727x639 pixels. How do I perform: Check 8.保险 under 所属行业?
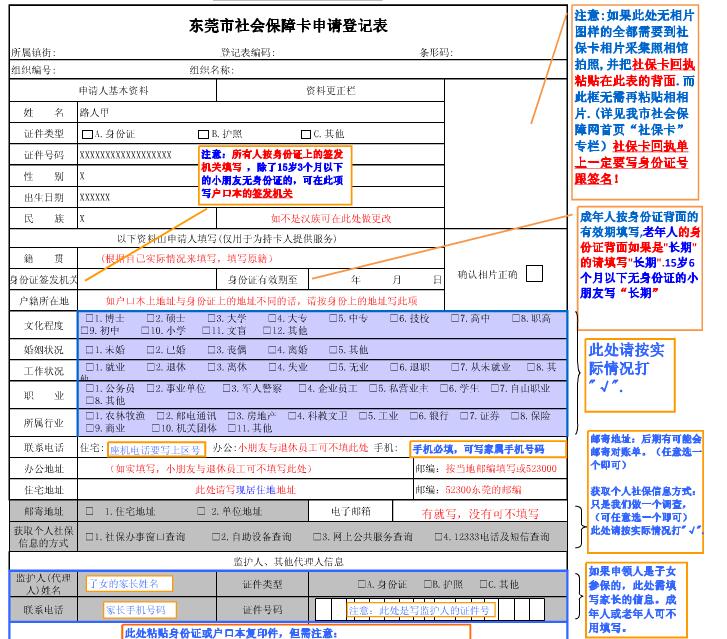point(515,416)
